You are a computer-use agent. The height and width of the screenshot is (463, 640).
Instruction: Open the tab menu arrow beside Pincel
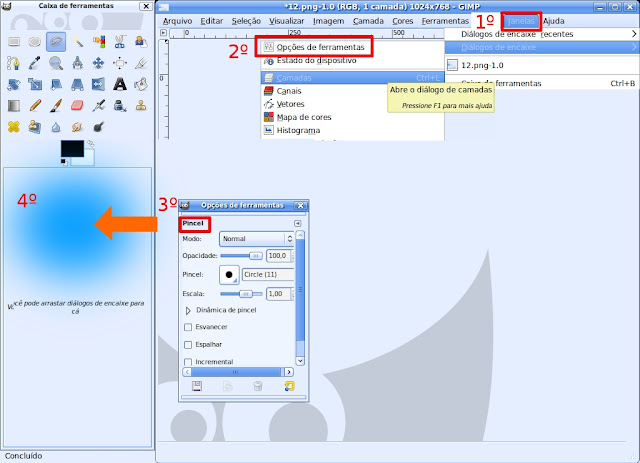tap(298, 223)
